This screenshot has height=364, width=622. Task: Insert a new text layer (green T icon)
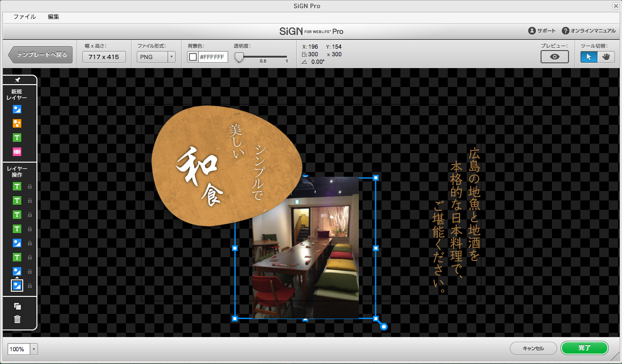[18, 138]
